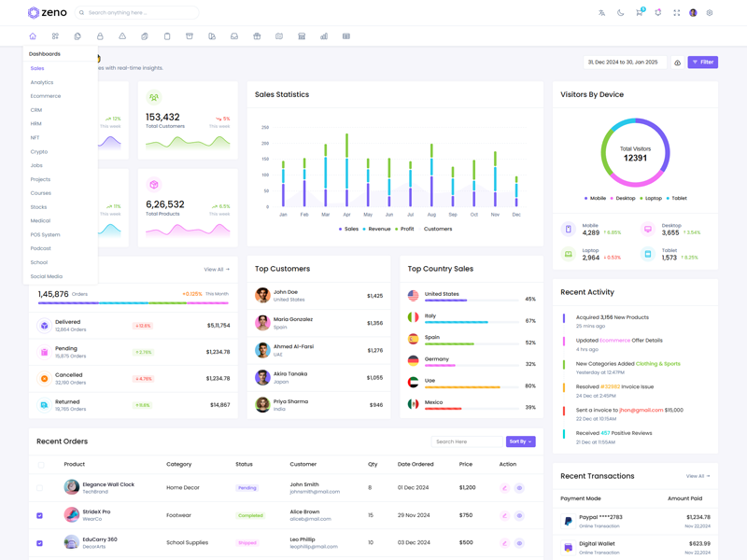Click the home icon in navigation bar
747x560 pixels.
[33, 36]
